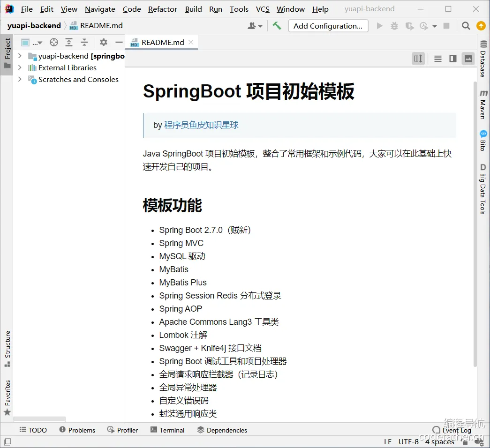Toggle scroll sync icon in preview toolbar
The height and width of the screenshot is (448, 490).
[418, 59]
